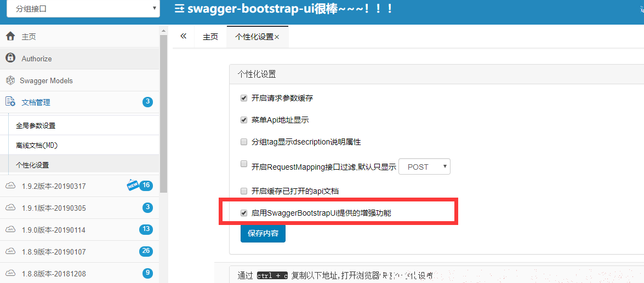Open the 分组接口 group dropdown
The height and width of the screenshot is (283, 644).
83,8
